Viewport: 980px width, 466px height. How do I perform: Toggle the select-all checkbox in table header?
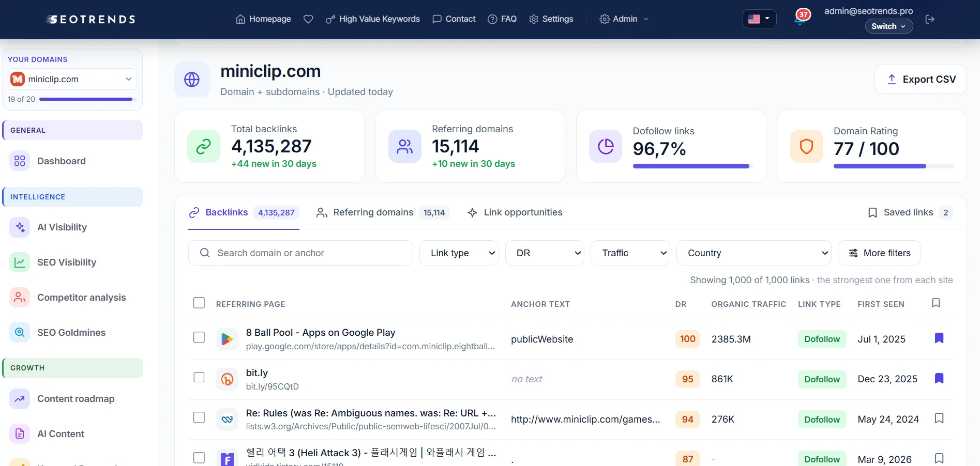coord(199,303)
